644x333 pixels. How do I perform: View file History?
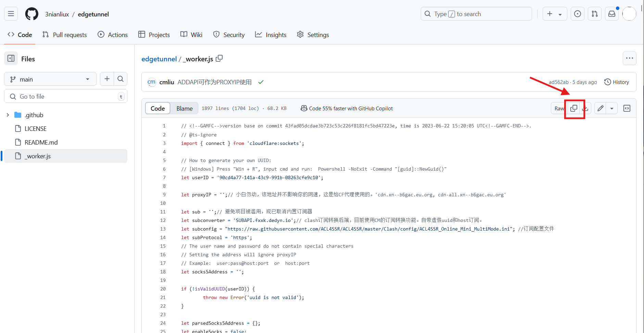[x=617, y=82]
